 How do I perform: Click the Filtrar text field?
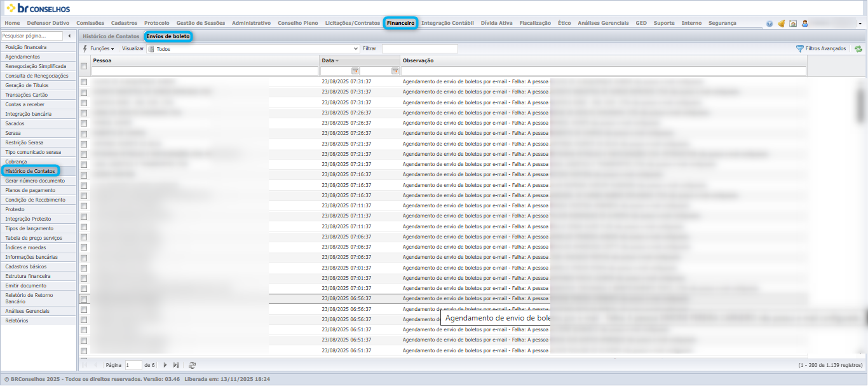coord(419,49)
